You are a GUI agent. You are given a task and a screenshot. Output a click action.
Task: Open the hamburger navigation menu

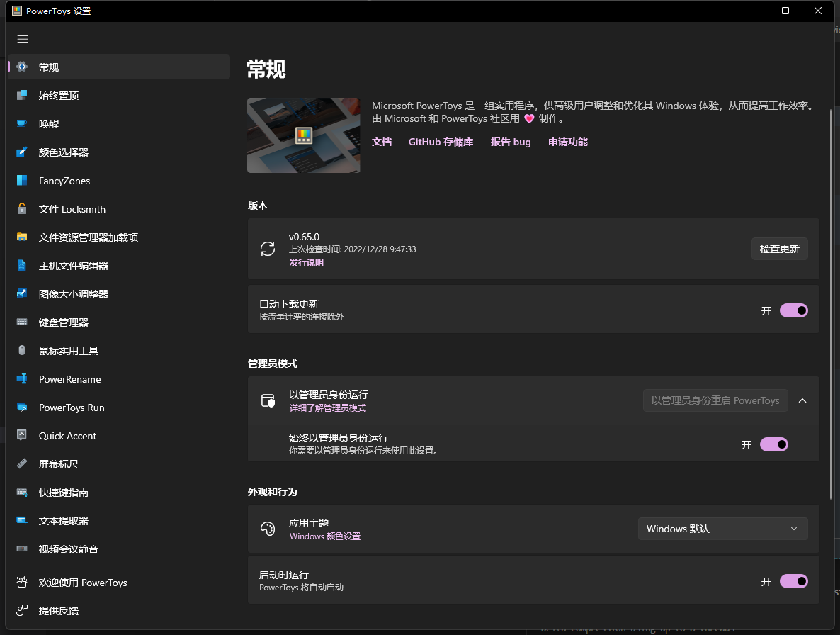pos(23,39)
